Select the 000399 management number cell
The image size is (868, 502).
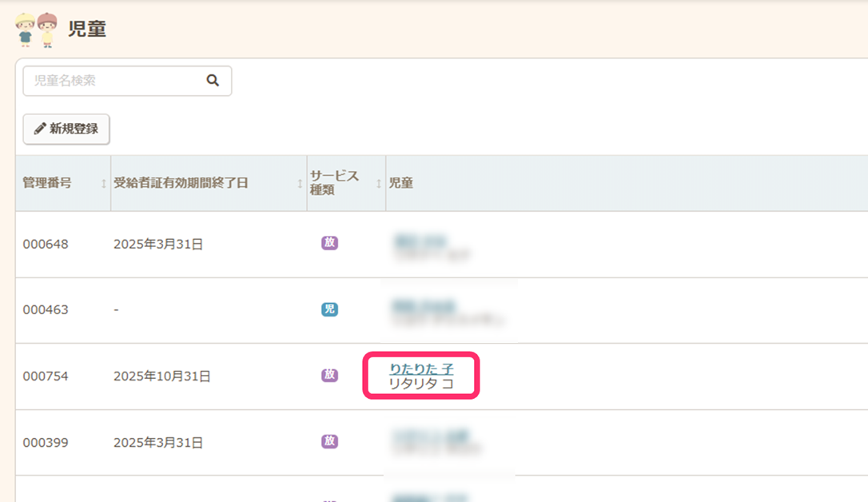pyautogui.click(x=46, y=442)
